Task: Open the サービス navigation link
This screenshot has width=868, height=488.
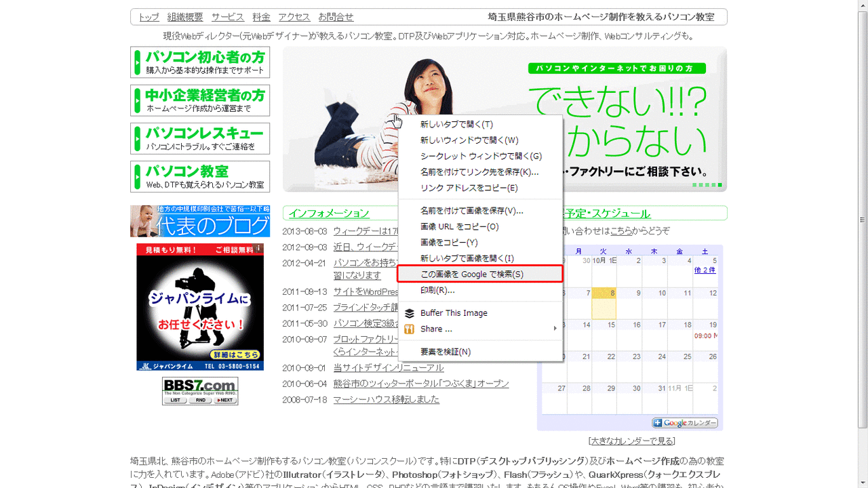Action: 228,17
